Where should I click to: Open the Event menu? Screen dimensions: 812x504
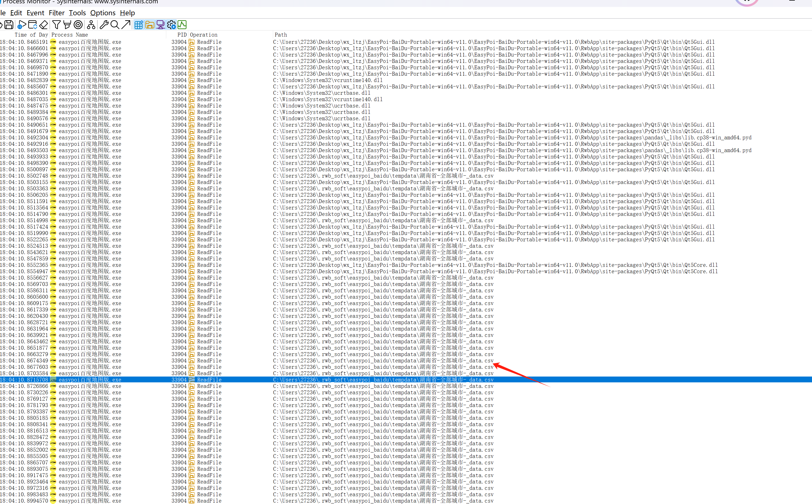35,13
